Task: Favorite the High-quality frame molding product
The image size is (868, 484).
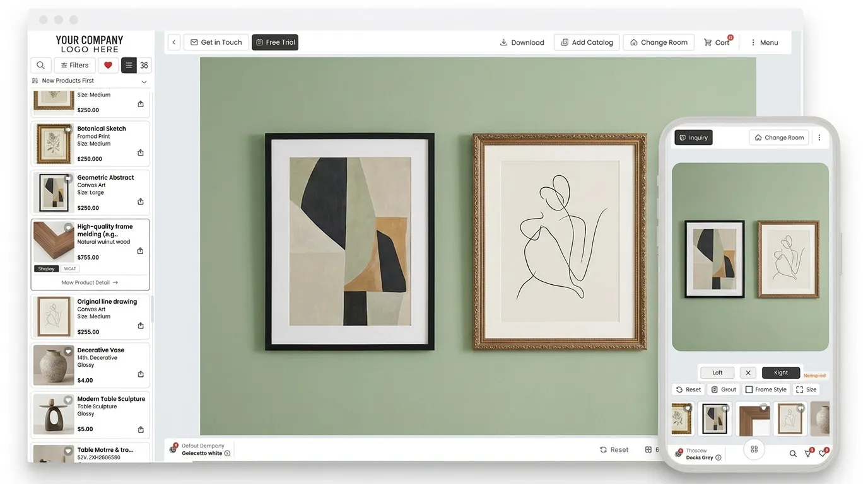Action: click(68, 228)
